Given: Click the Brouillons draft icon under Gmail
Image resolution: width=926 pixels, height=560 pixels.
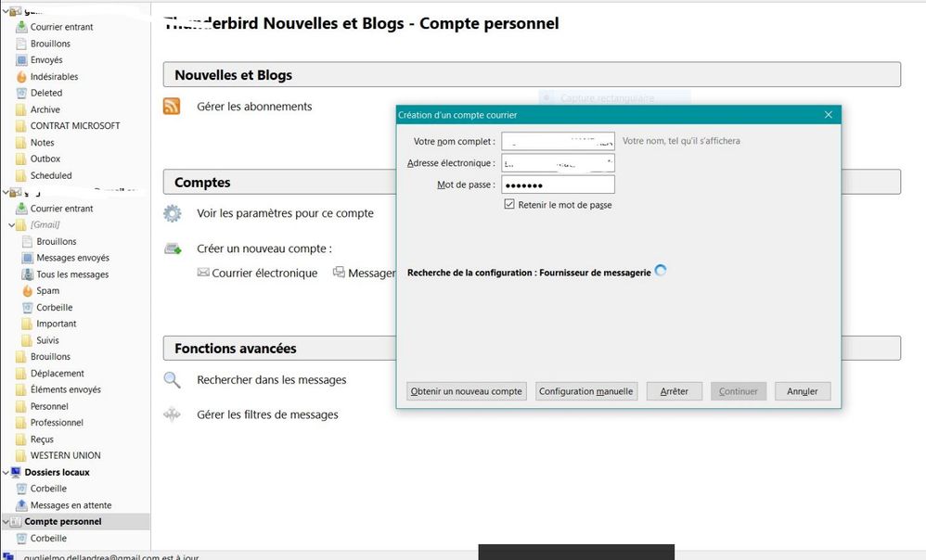Looking at the screenshot, I should click(27, 241).
